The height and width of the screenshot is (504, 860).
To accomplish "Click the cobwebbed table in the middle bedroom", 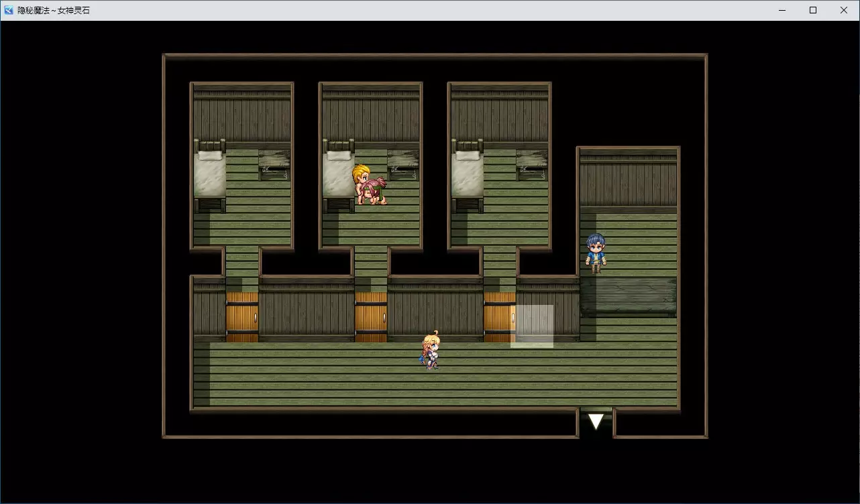I will pyautogui.click(x=403, y=165).
